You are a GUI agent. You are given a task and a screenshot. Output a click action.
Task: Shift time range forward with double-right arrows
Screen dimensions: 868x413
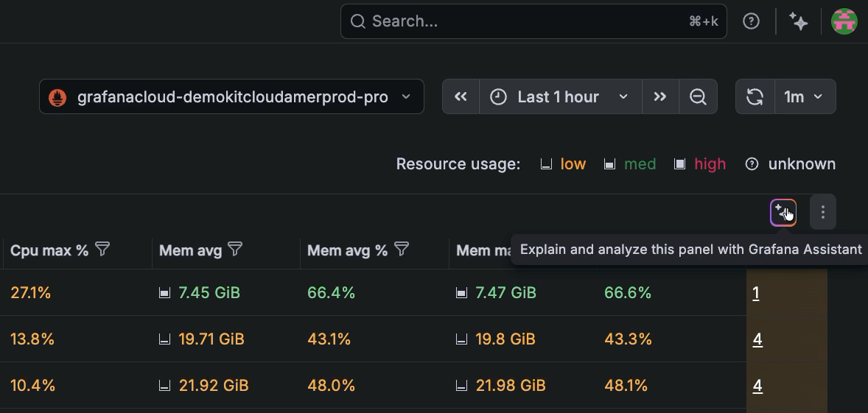[x=660, y=96]
